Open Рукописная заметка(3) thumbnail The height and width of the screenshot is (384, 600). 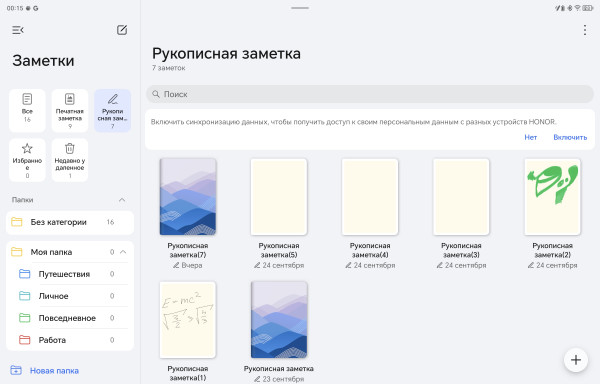(461, 197)
